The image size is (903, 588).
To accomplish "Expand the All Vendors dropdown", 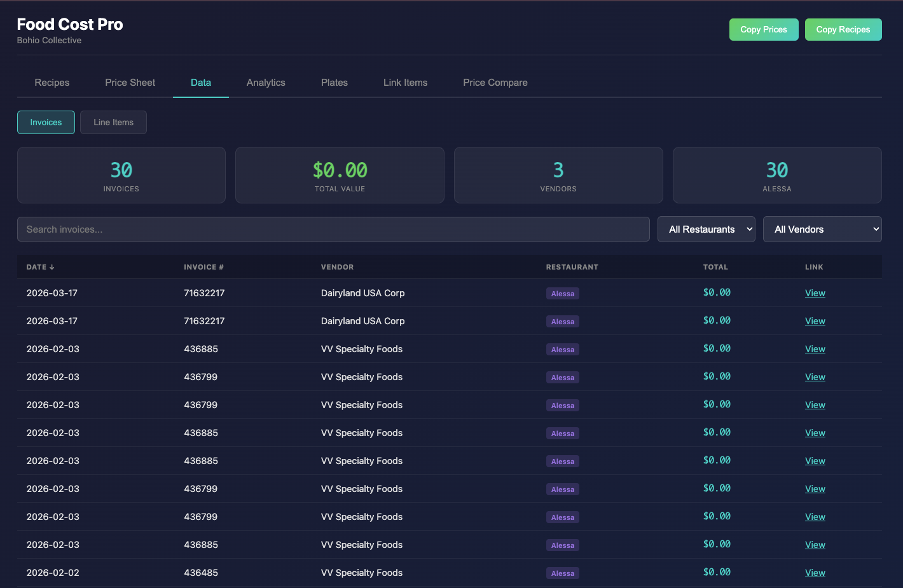I will pos(823,229).
